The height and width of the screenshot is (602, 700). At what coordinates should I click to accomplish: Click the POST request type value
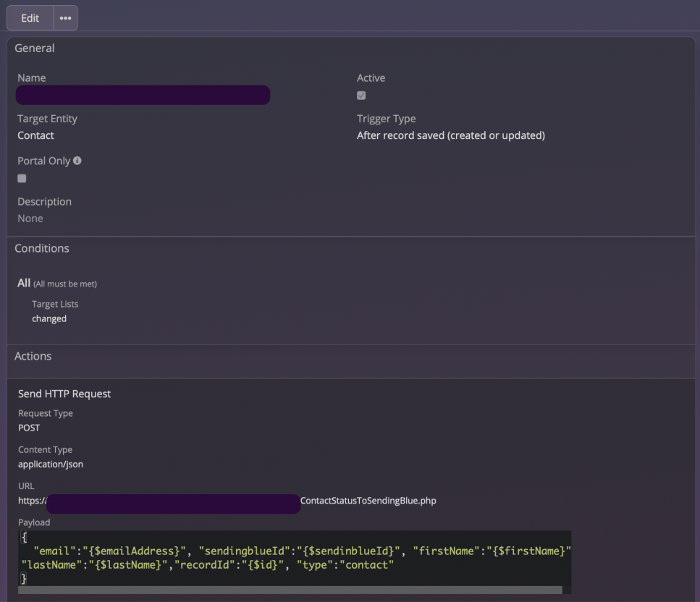[29, 428]
